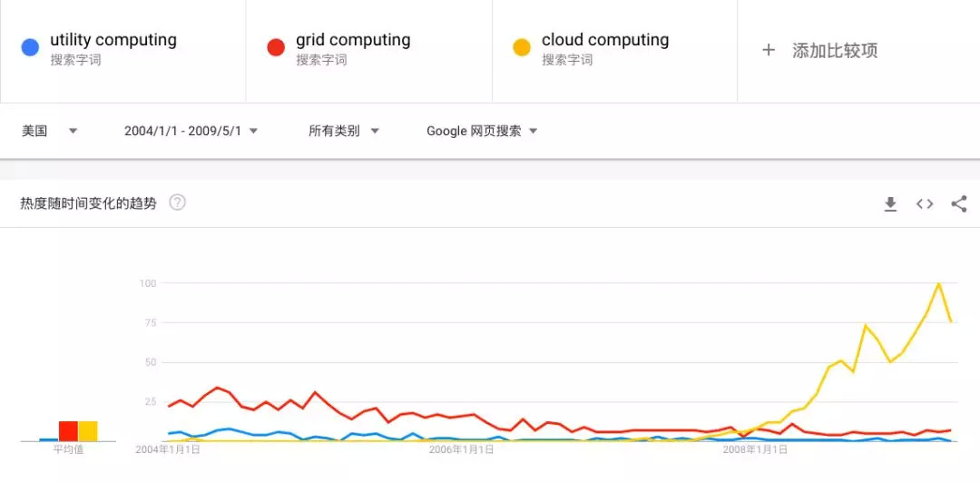Image resolution: width=980 pixels, height=483 pixels.
Task: Open the 美国 region dropdown
Action: [50, 131]
